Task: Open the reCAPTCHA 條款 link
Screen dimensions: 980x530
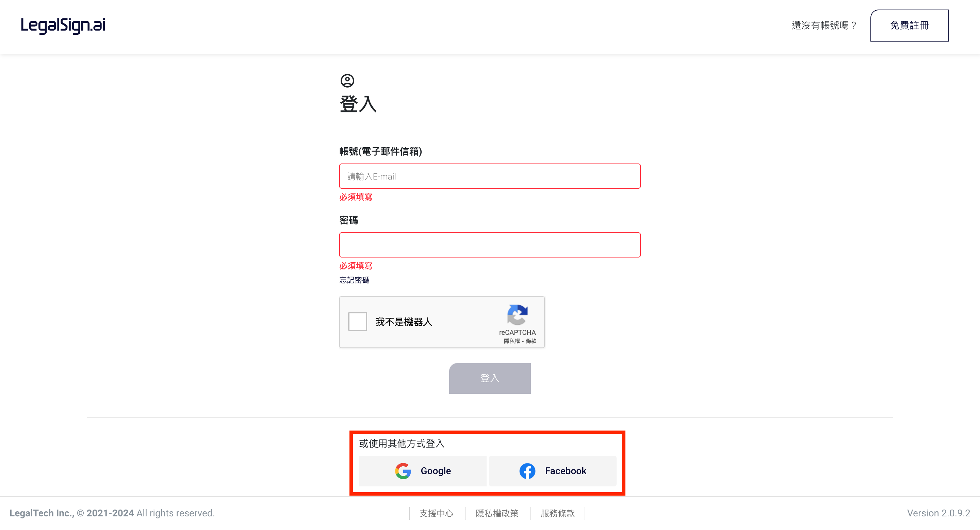Action: (531, 341)
